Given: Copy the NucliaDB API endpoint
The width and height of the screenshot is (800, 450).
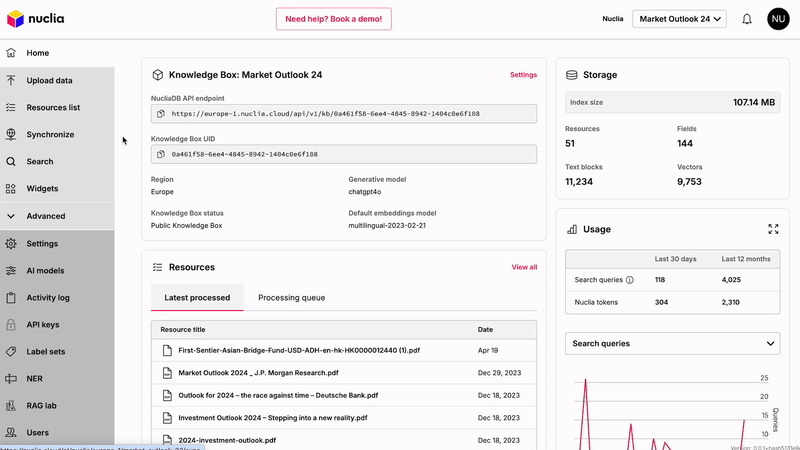Looking at the screenshot, I should pyautogui.click(x=161, y=114).
